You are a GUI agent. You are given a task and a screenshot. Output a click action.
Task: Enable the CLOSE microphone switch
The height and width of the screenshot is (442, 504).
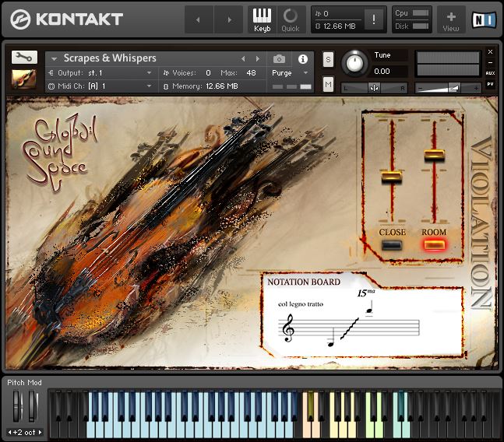[x=392, y=245]
